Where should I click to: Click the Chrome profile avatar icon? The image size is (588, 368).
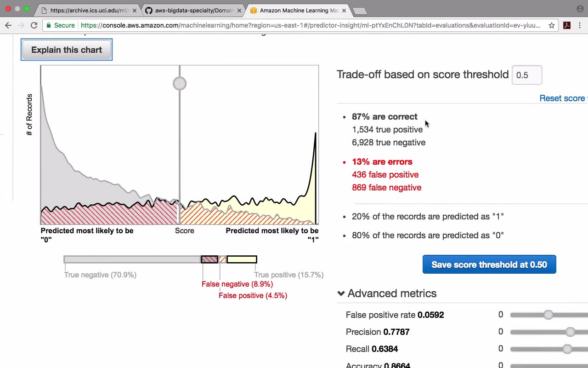[x=580, y=9]
